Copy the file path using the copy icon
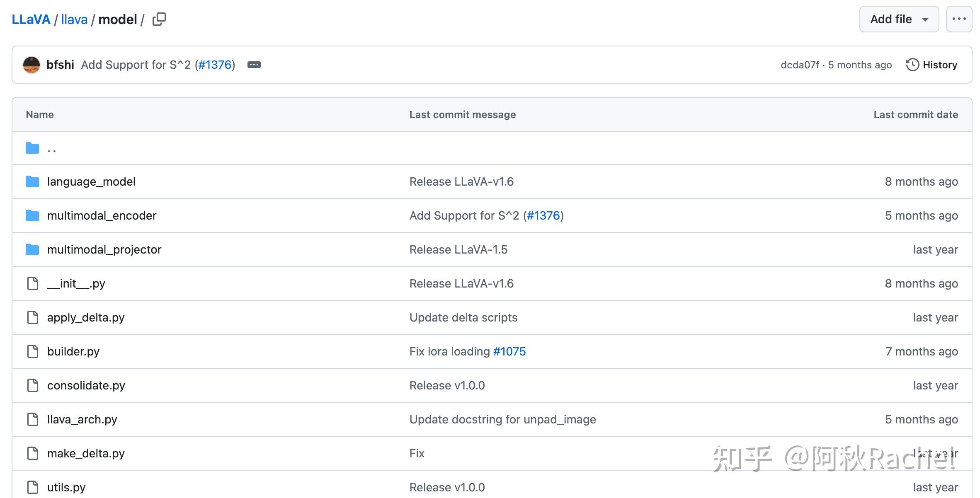The height and width of the screenshot is (498, 980). [x=159, y=19]
